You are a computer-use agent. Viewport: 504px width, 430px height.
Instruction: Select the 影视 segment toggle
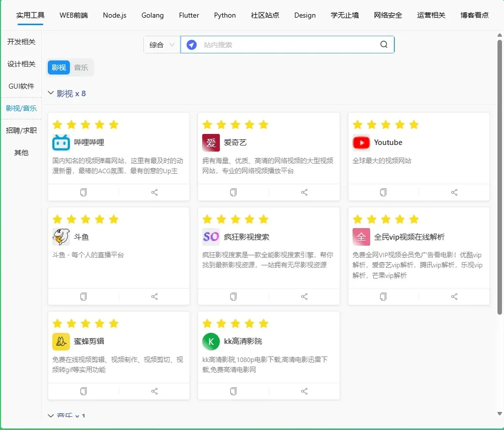[59, 67]
